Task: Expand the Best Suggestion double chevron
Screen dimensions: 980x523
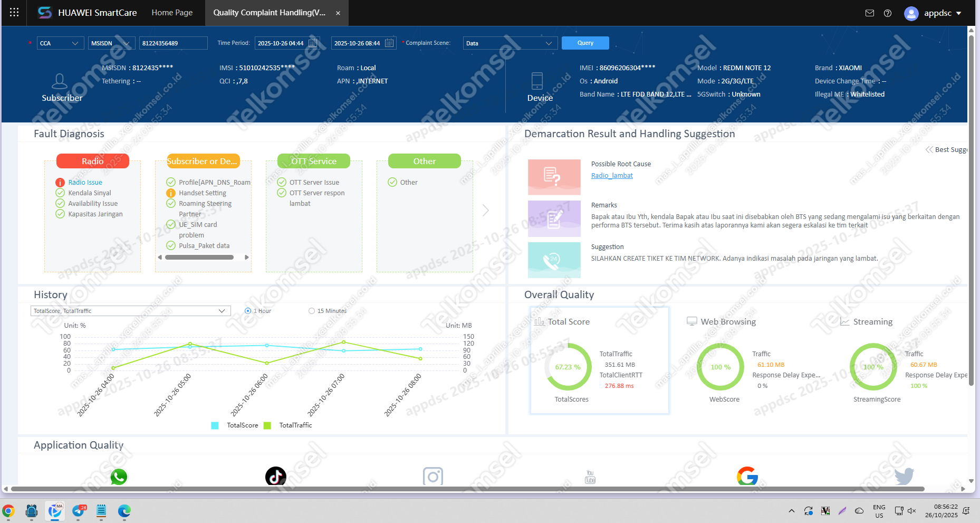Action: coord(929,150)
